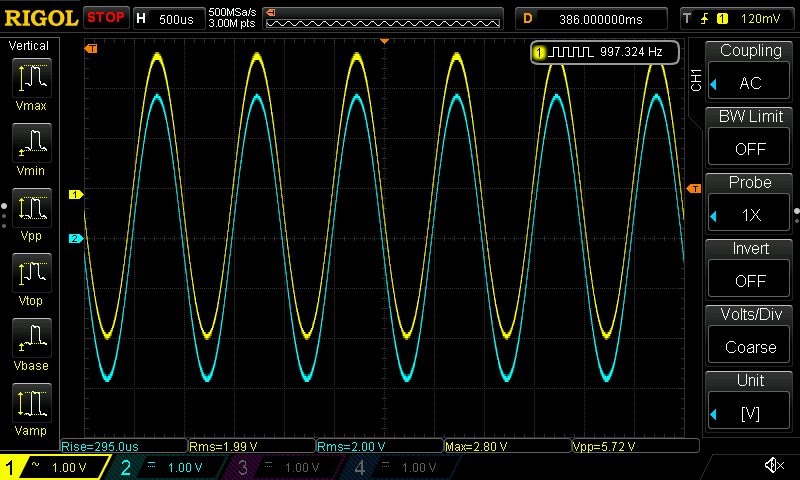Viewport: 800px width, 480px height.
Task: Click the trigger position marker at top center
Action: [x=385, y=41]
